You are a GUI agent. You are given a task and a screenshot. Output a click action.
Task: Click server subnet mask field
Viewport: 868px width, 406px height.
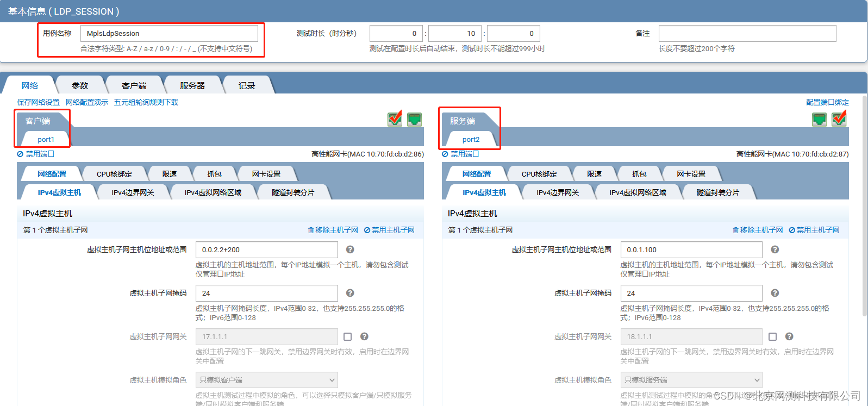691,293
